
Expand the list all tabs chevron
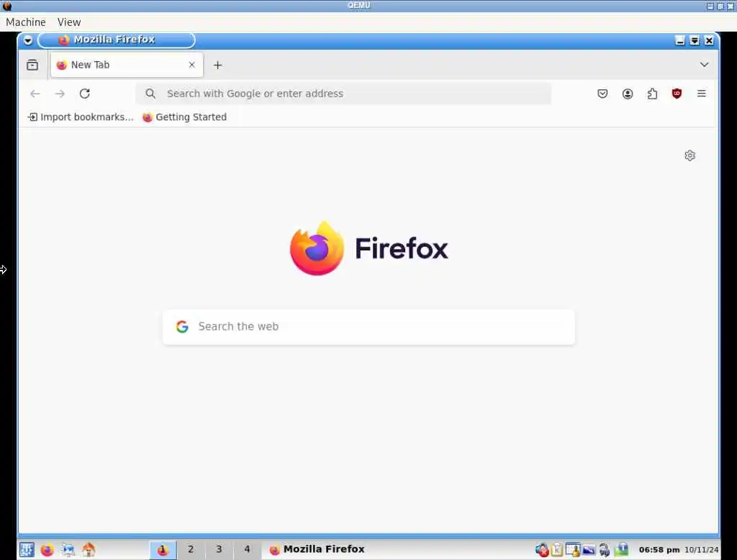pos(704,64)
